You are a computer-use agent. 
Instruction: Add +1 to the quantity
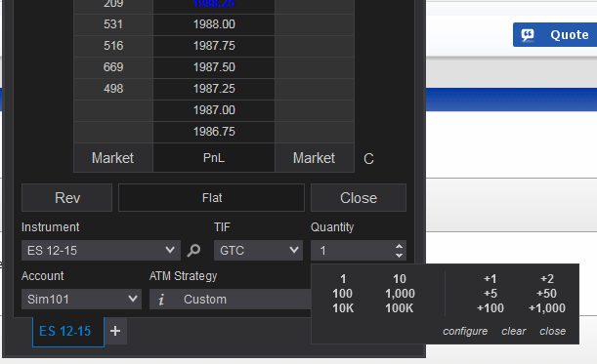(490, 279)
